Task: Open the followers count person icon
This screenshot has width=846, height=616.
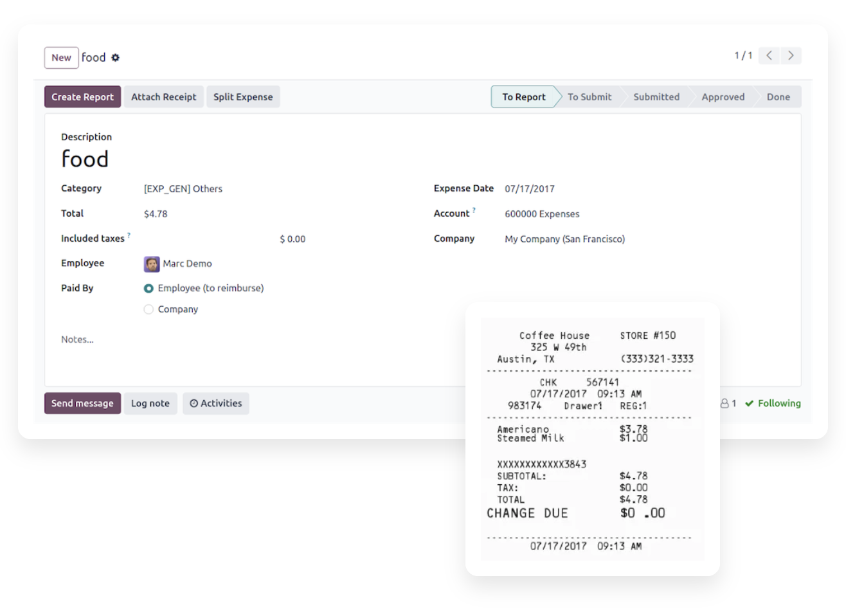Action: [x=724, y=404]
